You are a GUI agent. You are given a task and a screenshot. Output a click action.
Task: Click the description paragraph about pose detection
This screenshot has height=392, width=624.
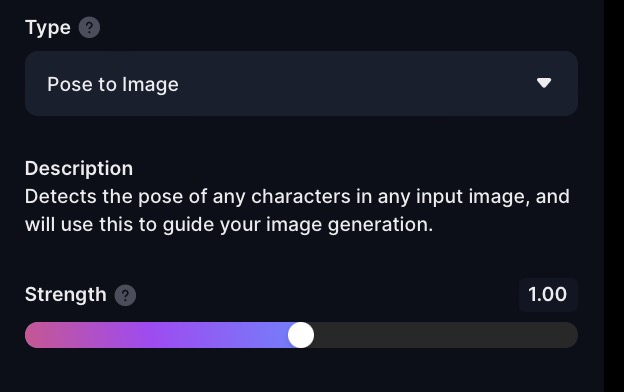[297, 211]
